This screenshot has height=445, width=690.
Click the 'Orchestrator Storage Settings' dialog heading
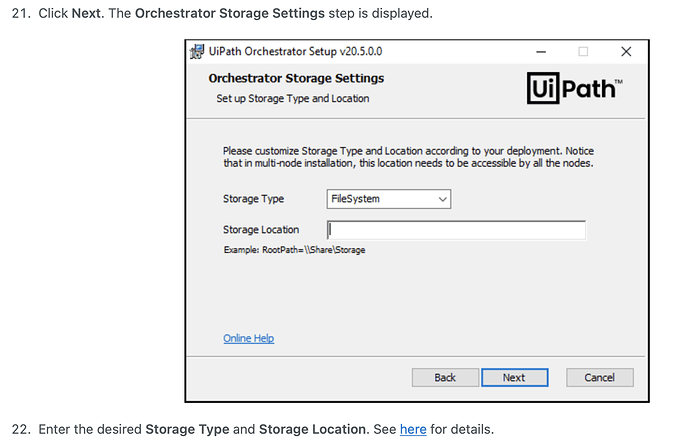pyautogui.click(x=296, y=78)
